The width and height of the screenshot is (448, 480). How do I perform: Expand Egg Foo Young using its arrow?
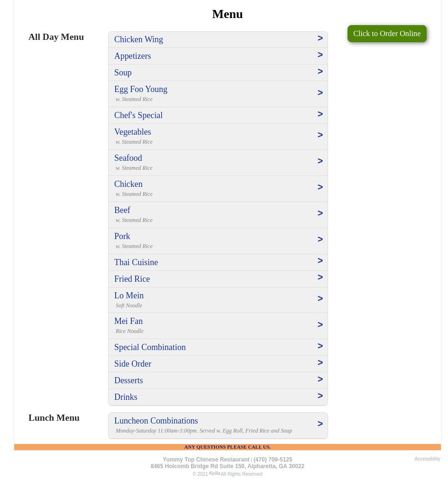click(x=320, y=93)
